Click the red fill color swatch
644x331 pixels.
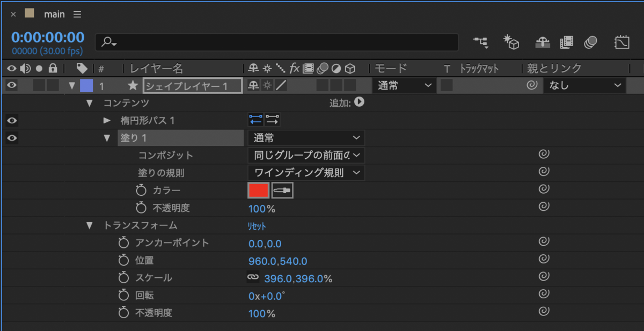258,190
